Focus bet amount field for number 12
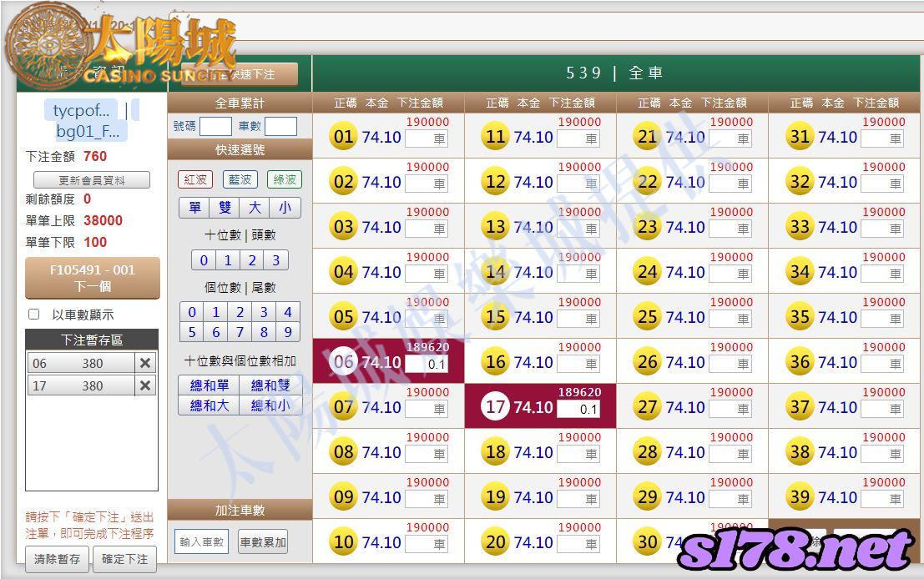 coord(578,184)
